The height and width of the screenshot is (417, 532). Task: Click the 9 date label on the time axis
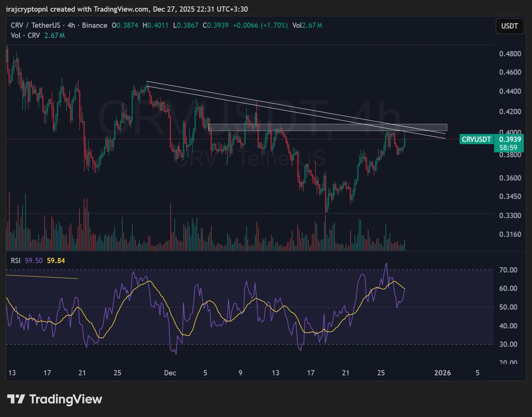240,373
